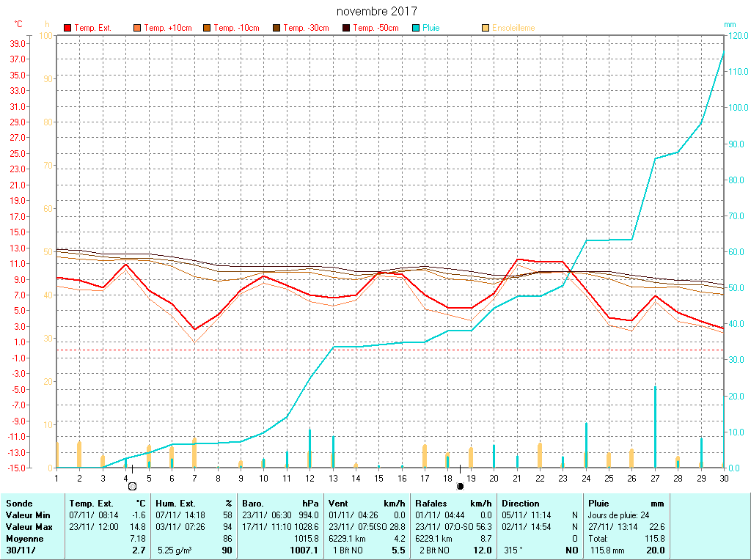
Task: Click the full moon icon below day 4
Action: [x=132, y=485]
